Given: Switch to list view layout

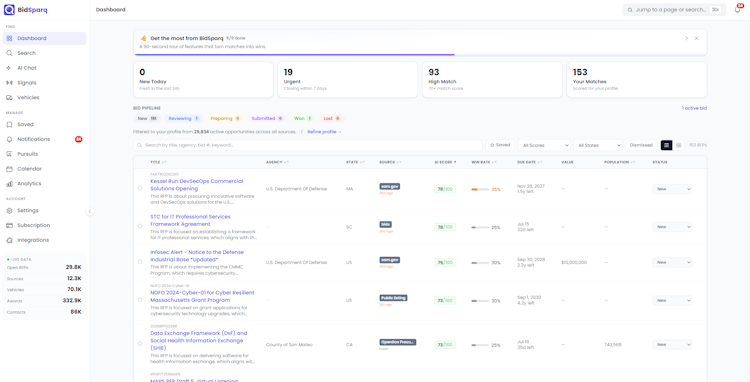Looking at the screenshot, I should coord(666,145).
